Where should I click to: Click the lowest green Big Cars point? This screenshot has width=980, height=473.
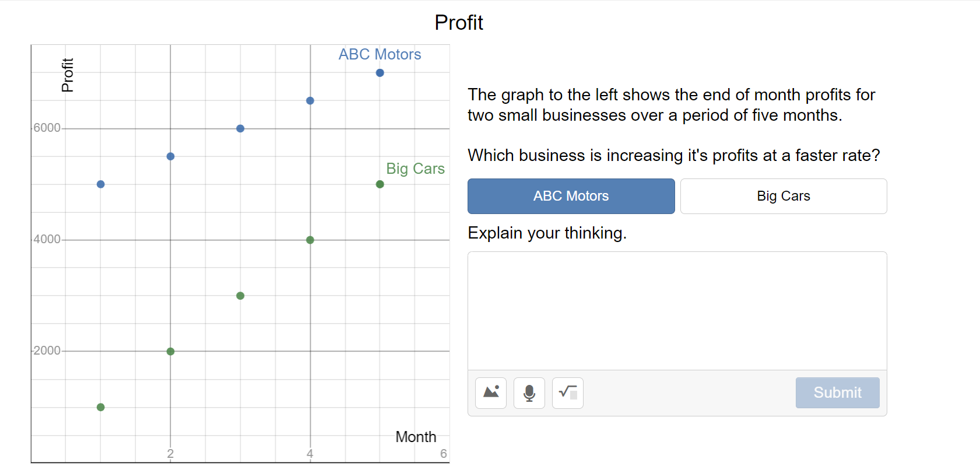tap(101, 407)
